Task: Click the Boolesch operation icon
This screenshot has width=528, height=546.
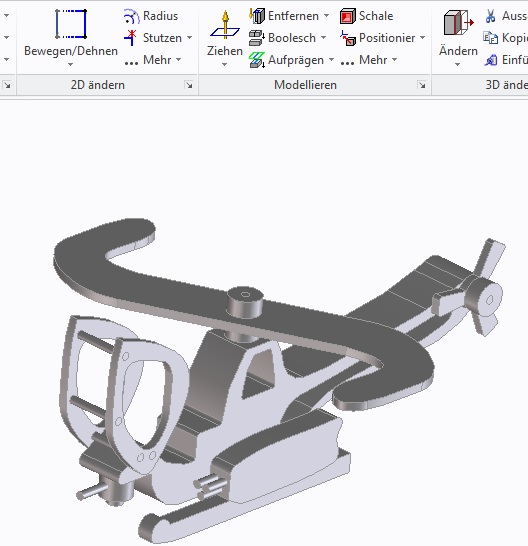Action: pos(257,38)
